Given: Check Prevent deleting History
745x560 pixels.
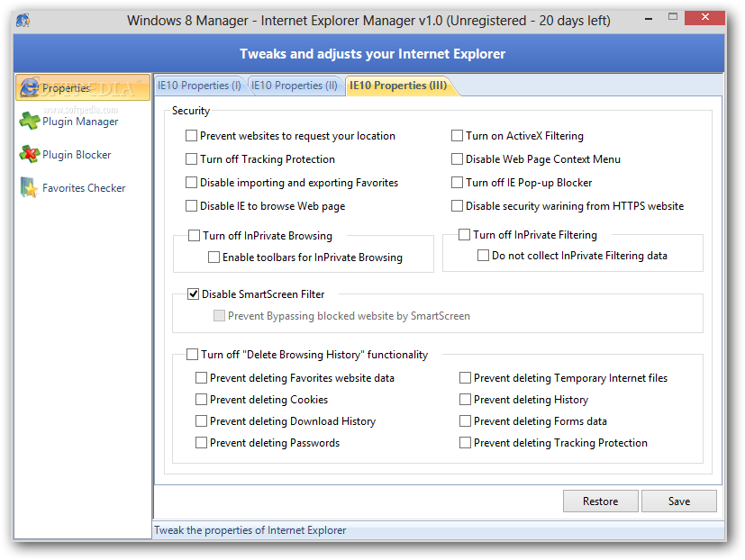Looking at the screenshot, I should [x=465, y=400].
